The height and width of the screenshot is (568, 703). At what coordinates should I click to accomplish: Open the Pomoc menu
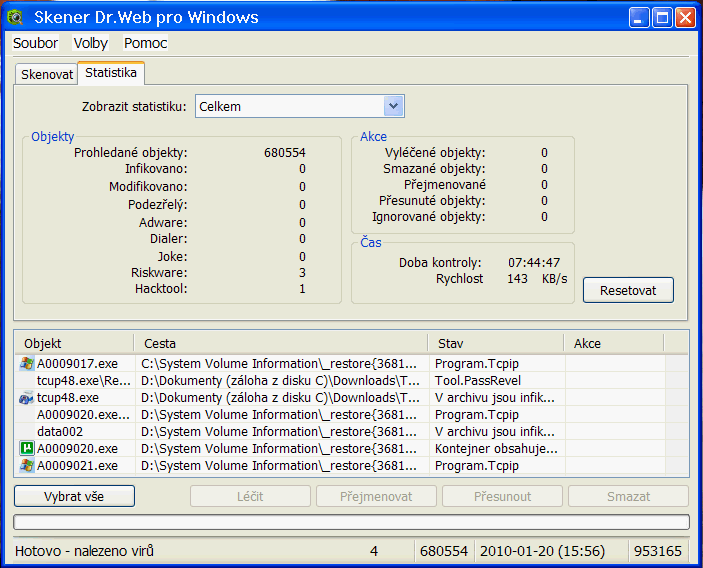click(145, 43)
